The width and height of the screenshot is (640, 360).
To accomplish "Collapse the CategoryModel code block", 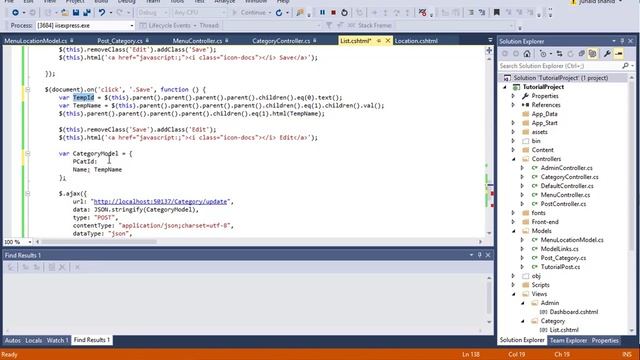I will [28, 153].
